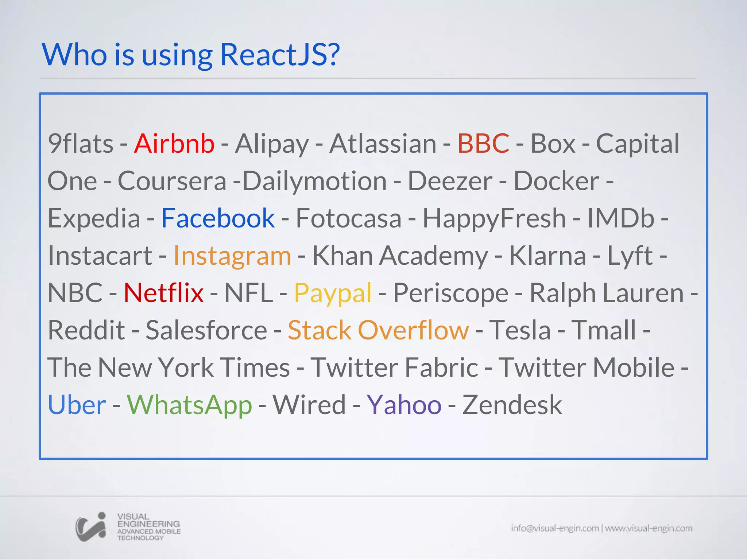This screenshot has height=560, width=747.
Task: Click the orange Stack Overflow text
Action: click(378, 330)
